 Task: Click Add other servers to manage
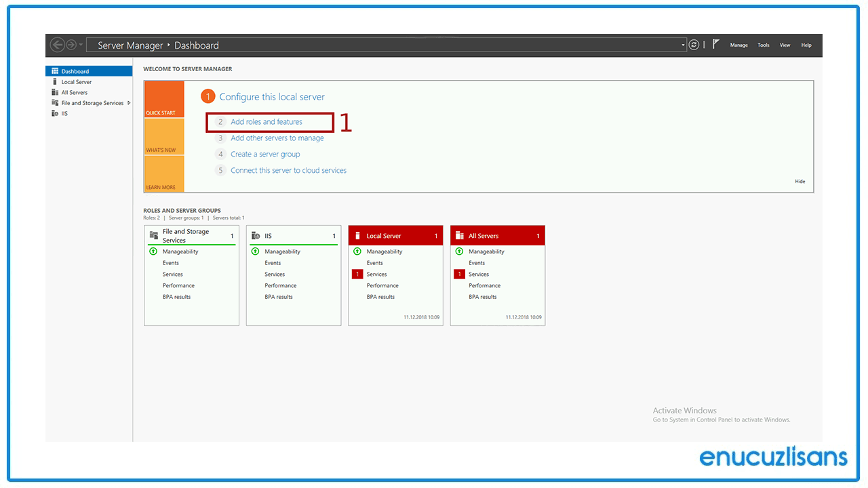pos(277,138)
